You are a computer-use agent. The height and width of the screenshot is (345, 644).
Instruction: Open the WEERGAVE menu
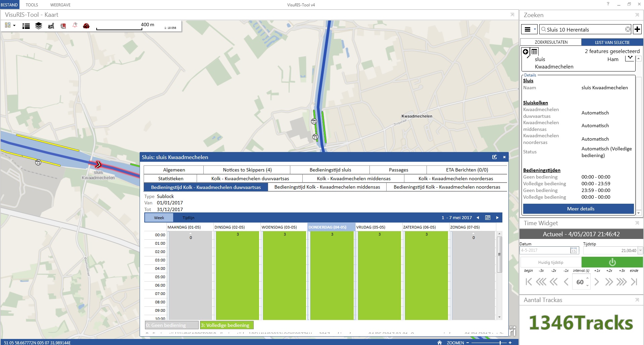pos(60,5)
